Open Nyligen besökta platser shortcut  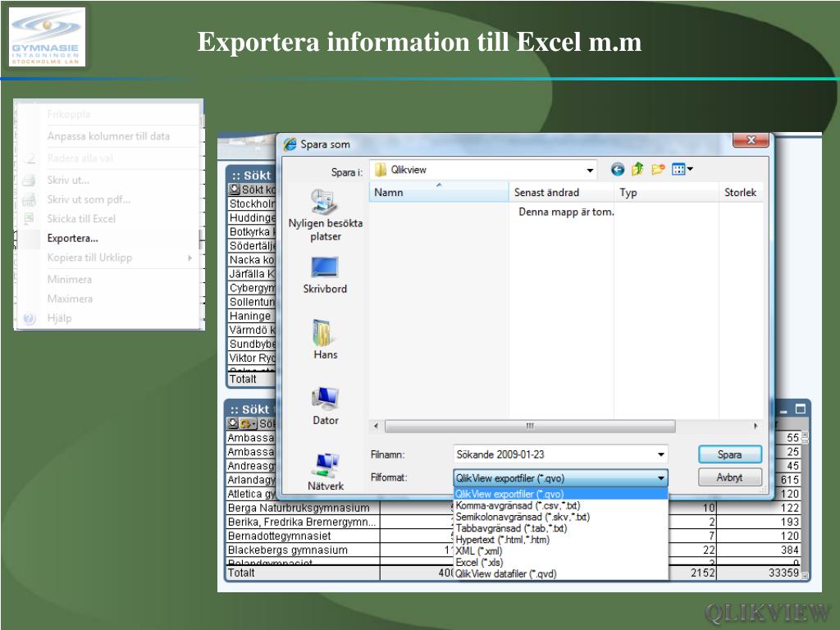click(325, 216)
